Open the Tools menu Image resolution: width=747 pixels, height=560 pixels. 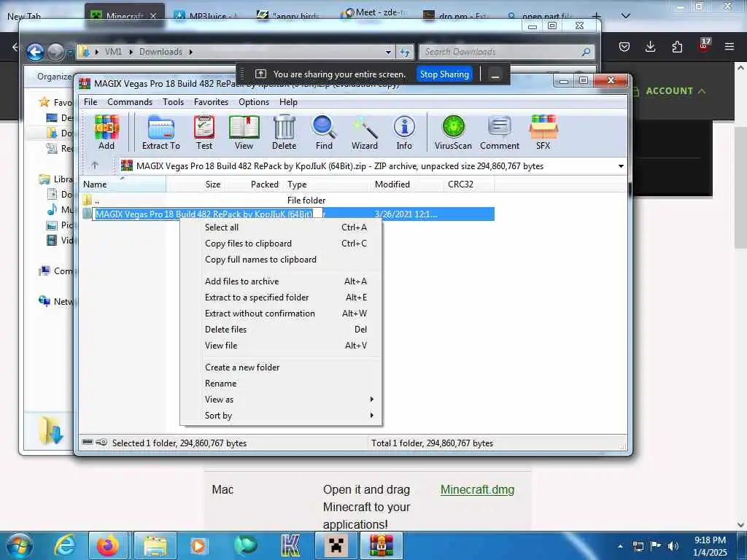tap(173, 102)
